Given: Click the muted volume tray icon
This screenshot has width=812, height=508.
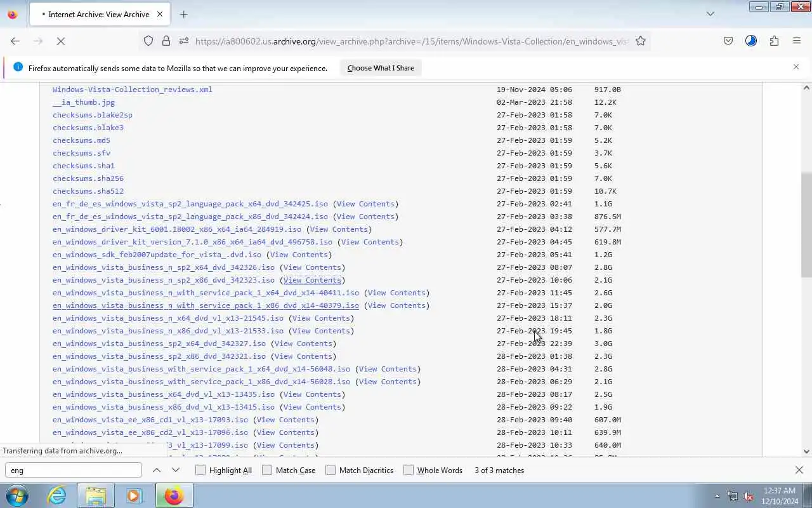Looking at the screenshot, I should [x=748, y=496].
